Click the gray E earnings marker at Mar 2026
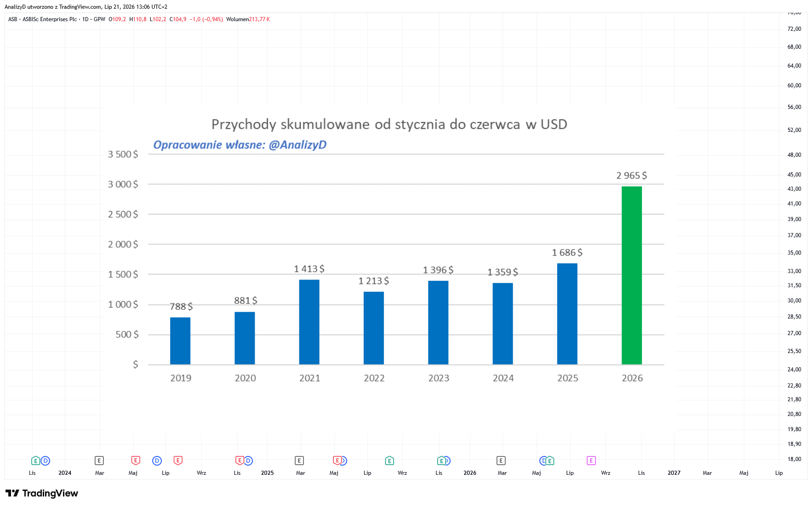This screenshot has height=507, width=812. click(x=501, y=461)
